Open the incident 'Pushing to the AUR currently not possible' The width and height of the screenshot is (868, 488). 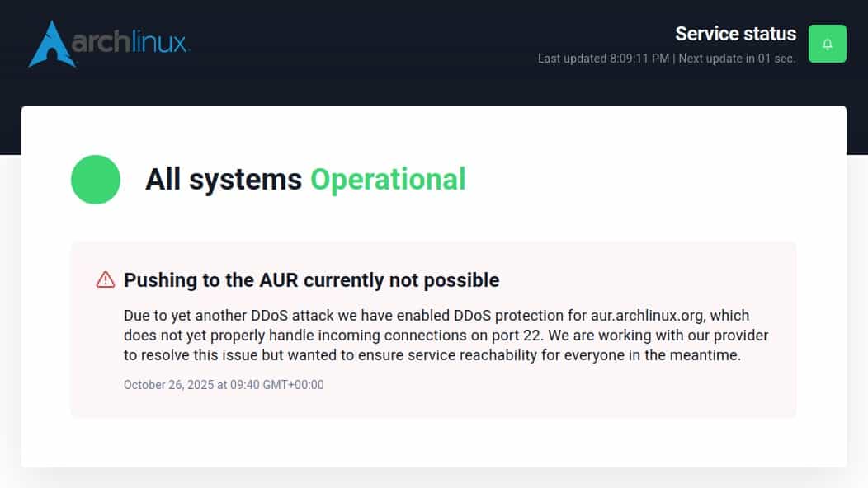(x=311, y=280)
